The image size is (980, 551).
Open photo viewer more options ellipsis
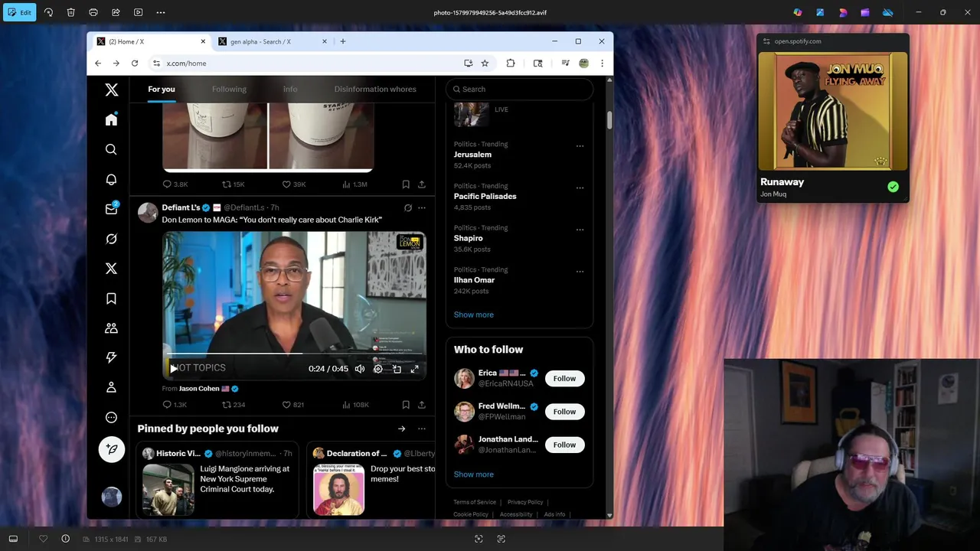click(161, 12)
